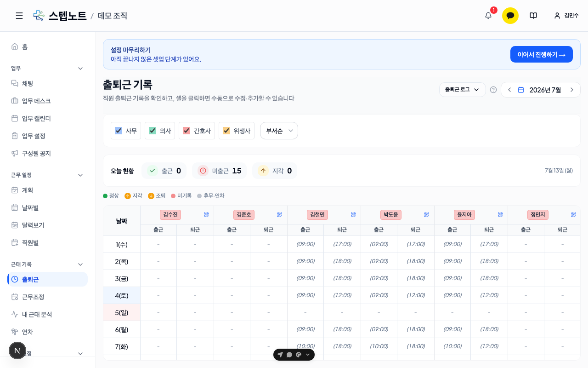Open 계획 in sidebar
This screenshot has width=588, height=368.
point(47,190)
